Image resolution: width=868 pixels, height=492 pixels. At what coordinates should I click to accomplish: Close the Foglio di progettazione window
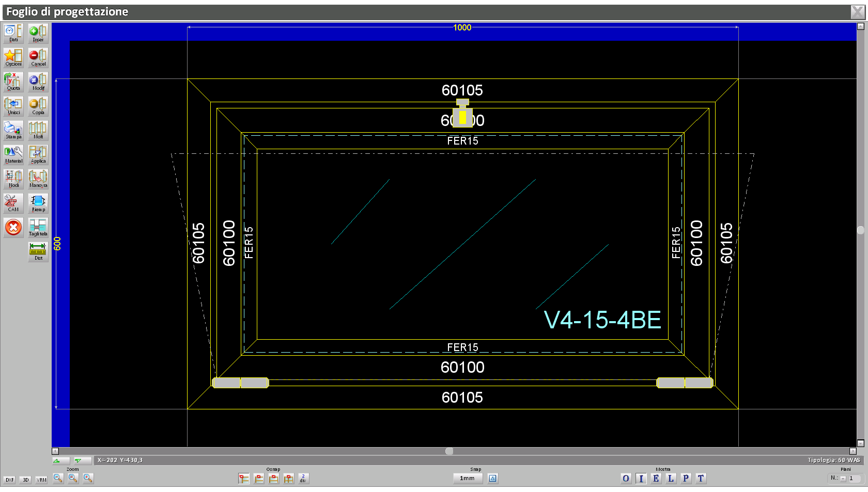tap(857, 12)
